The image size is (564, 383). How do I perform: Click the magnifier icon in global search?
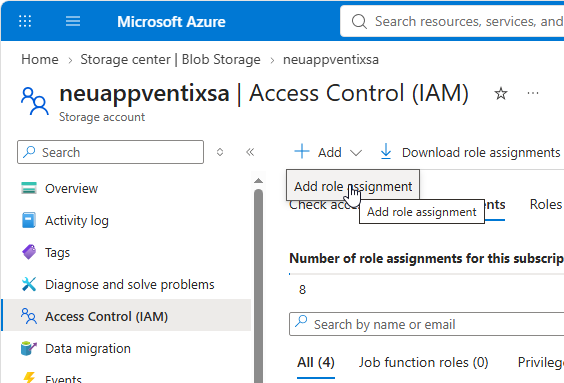(x=359, y=21)
